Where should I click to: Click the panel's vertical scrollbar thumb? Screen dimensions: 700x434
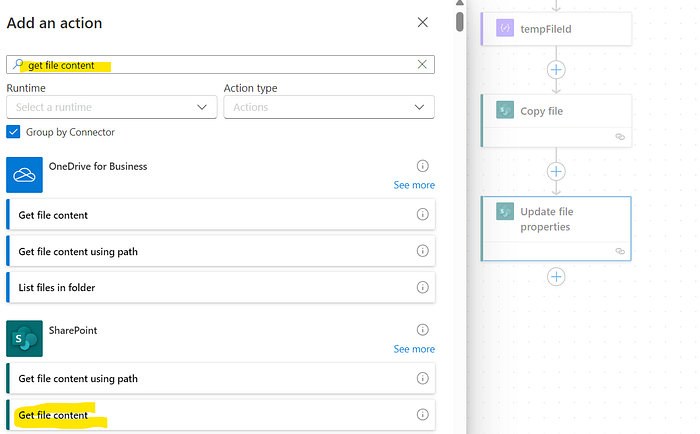[459, 22]
